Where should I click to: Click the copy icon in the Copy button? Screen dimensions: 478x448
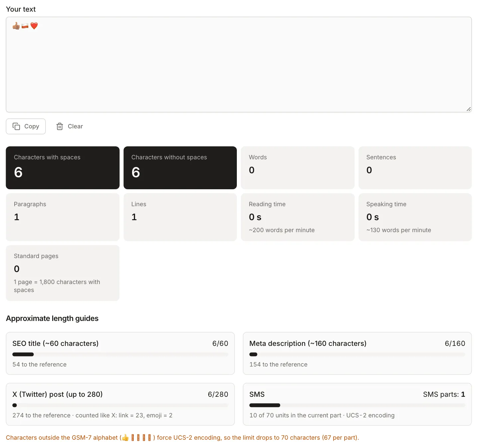pos(16,126)
